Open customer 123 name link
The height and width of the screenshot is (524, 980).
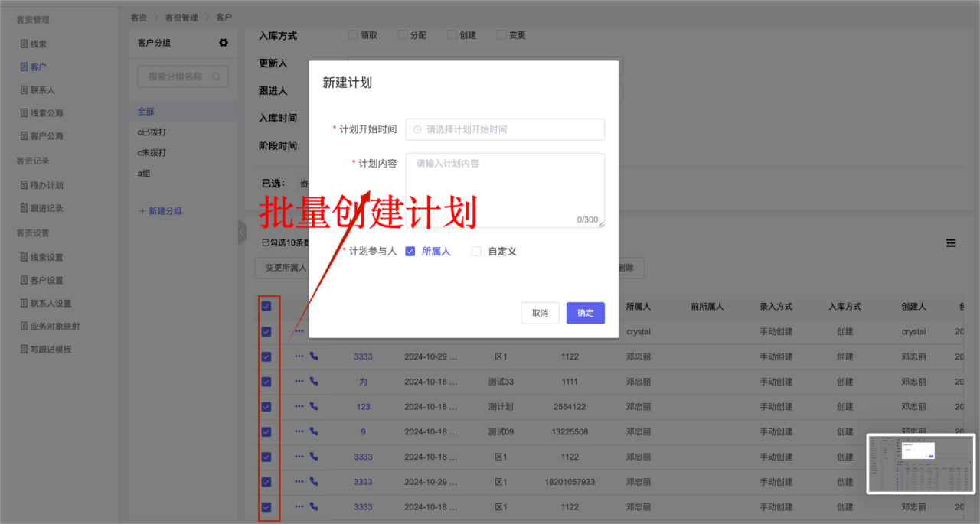point(363,407)
